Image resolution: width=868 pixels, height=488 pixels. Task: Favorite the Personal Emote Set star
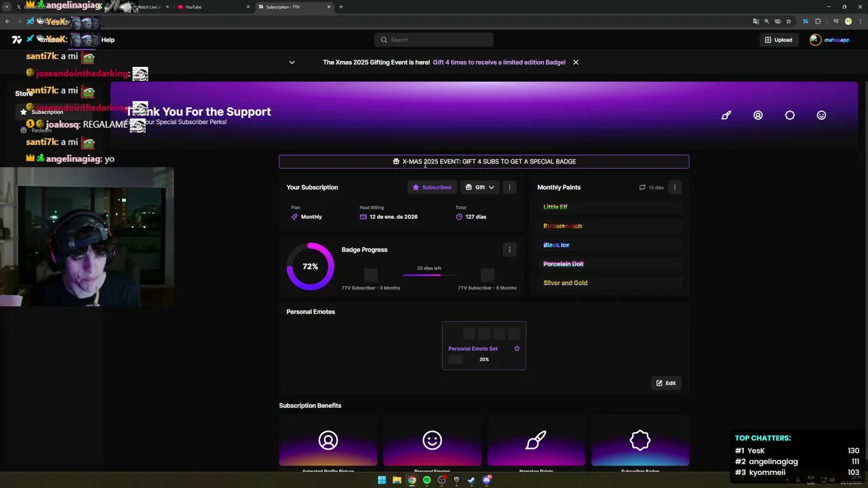pos(517,348)
